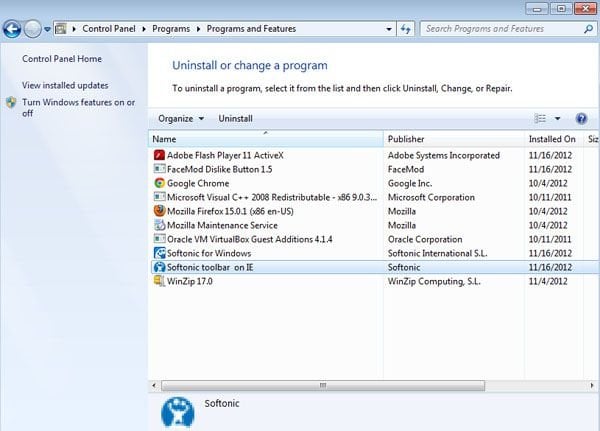
Task: Click the horizontal scrollbar thumb
Action: (323, 385)
